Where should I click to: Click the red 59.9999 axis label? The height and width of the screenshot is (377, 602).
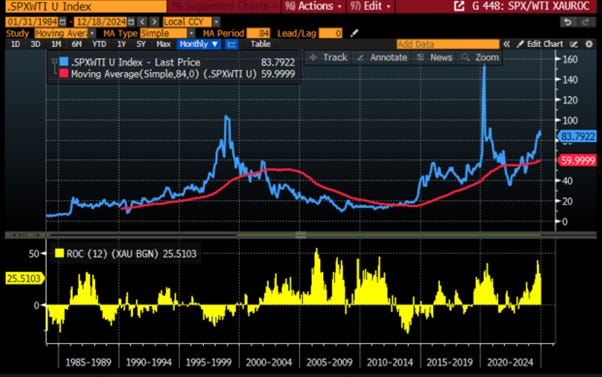click(577, 160)
